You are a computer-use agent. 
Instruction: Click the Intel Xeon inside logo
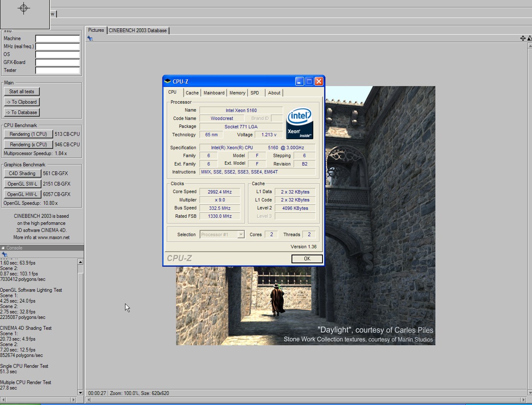[299, 123]
